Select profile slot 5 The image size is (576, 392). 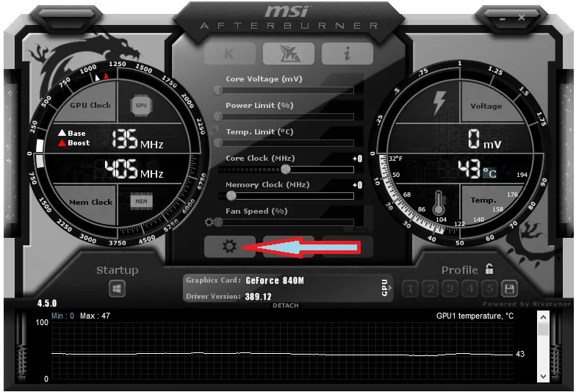coord(489,289)
